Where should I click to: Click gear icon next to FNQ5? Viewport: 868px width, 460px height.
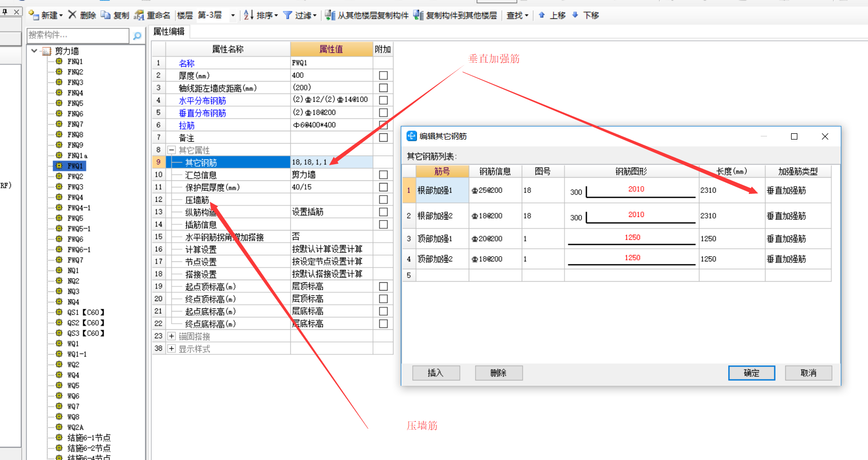click(59, 103)
